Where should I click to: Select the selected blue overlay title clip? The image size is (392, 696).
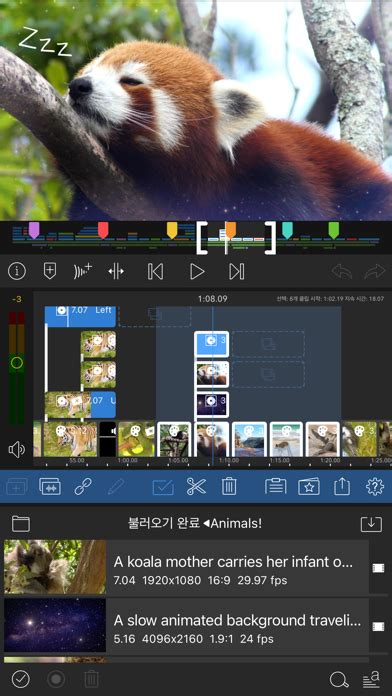[x=212, y=344]
